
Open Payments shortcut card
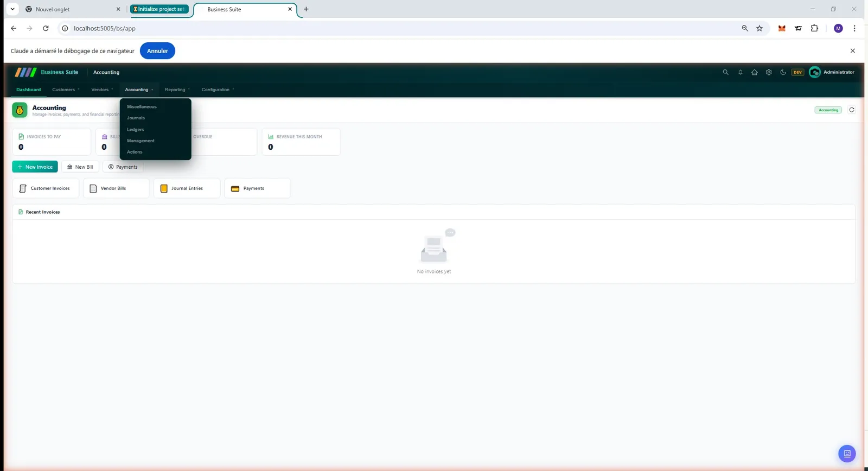click(x=257, y=188)
